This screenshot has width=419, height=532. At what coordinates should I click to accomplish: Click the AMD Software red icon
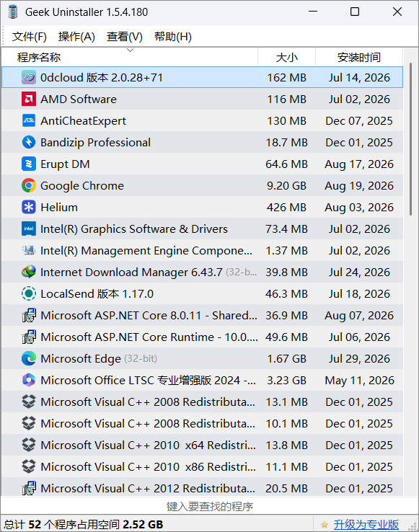pos(29,99)
